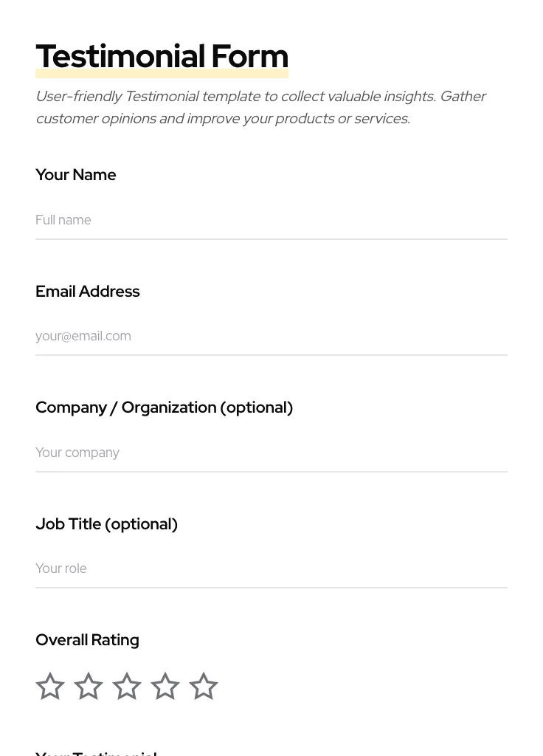The image size is (543, 756).
Task: Click the Job Title label text
Action: tap(69, 524)
